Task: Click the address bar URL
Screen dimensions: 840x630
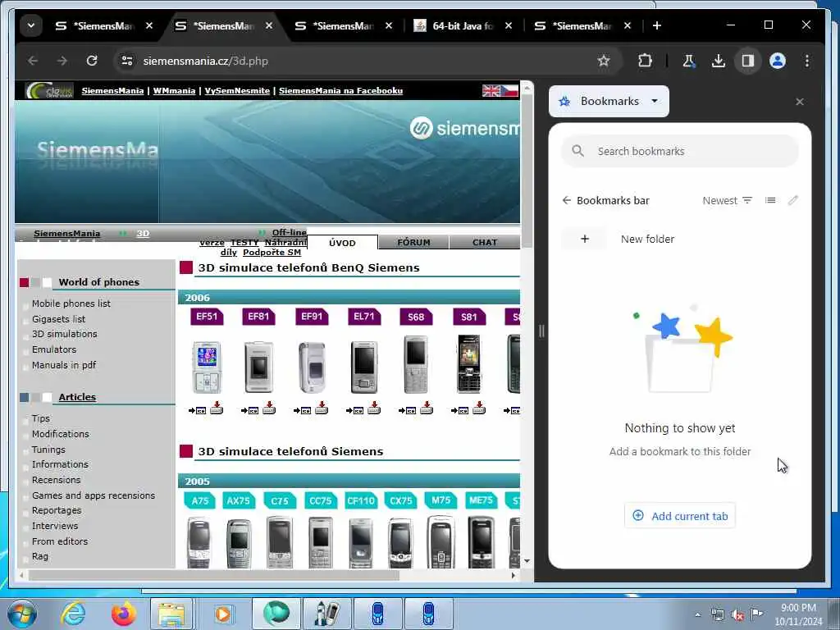Action: point(205,61)
